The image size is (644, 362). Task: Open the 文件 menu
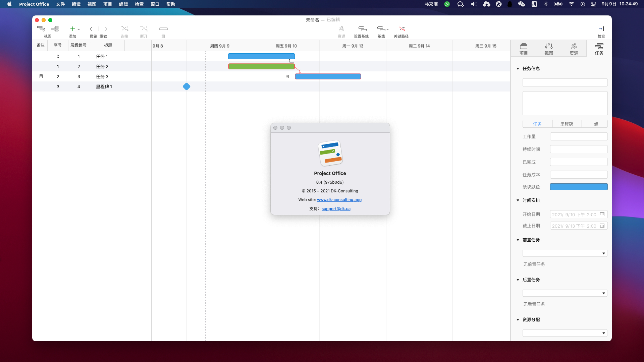(60, 4)
